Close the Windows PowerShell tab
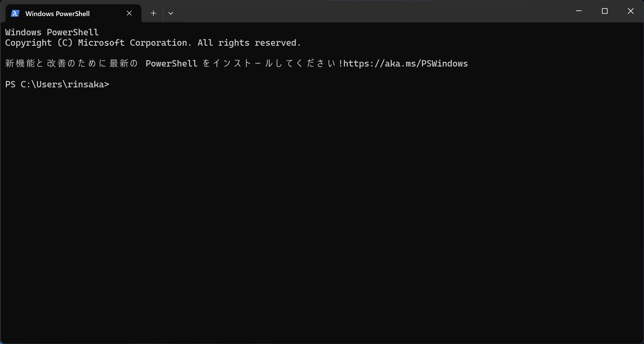The width and height of the screenshot is (644, 344). [x=129, y=13]
